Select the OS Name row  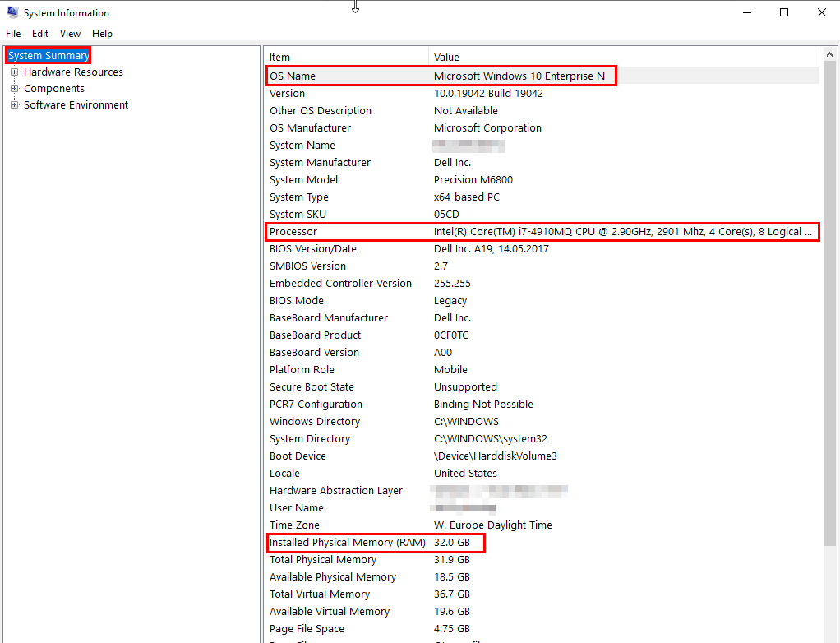[x=370, y=76]
